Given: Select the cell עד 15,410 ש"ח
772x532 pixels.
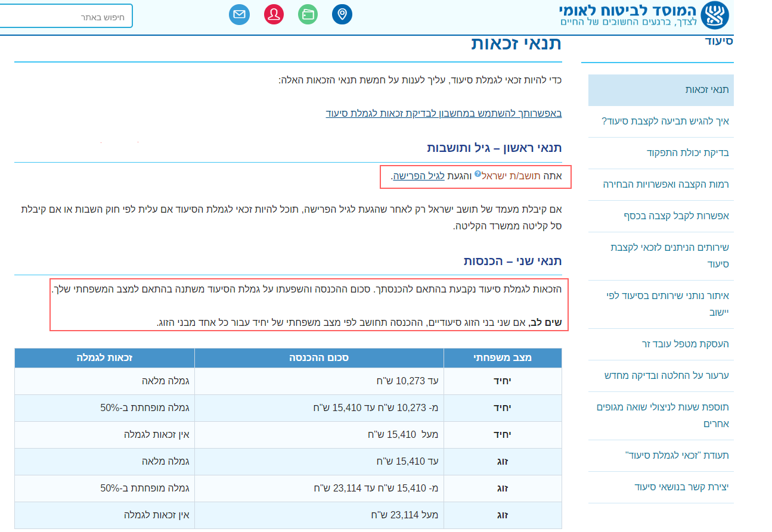Looking at the screenshot, I should click(x=319, y=461).
